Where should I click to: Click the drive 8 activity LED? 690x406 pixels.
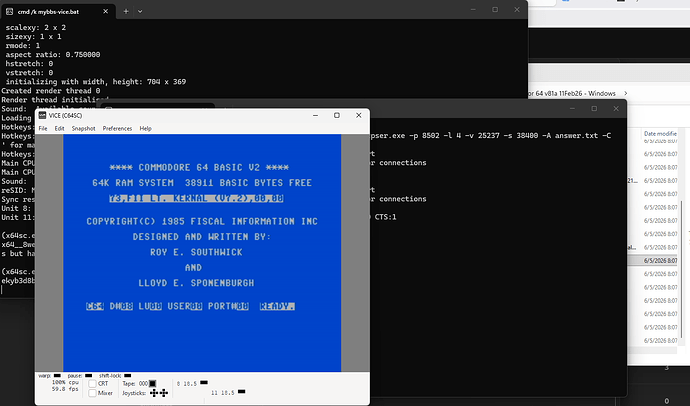[x=204, y=383]
